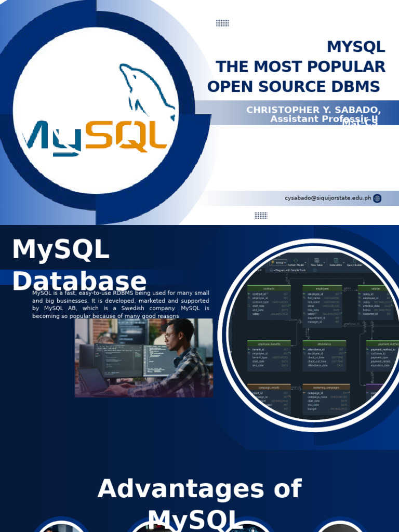The image size is (399, 532).
Task: Select the contracts table header
Action: tap(269, 288)
